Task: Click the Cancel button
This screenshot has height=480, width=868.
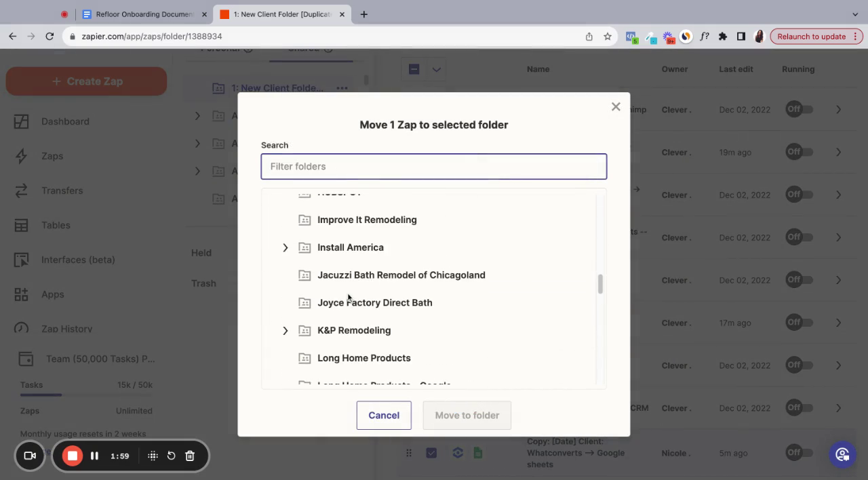Action: click(x=384, y=415)
